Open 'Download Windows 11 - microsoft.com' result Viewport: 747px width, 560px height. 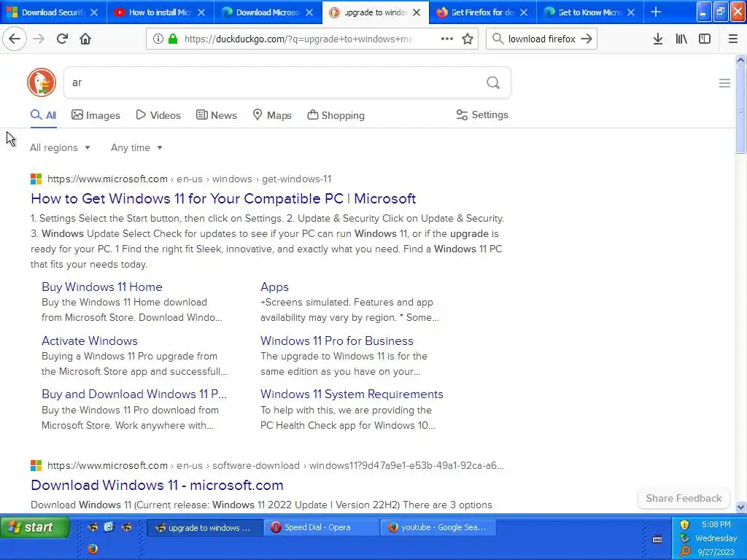click(x=158, y=485)
